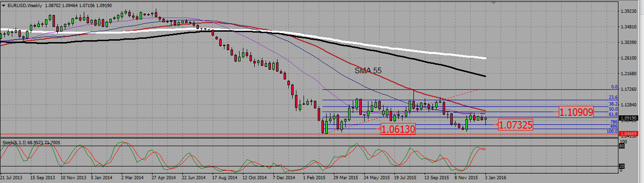Select the 1.07325 price label
Image resolution: width=644 pixels, height=183 pixels.
tap(516, 125)
